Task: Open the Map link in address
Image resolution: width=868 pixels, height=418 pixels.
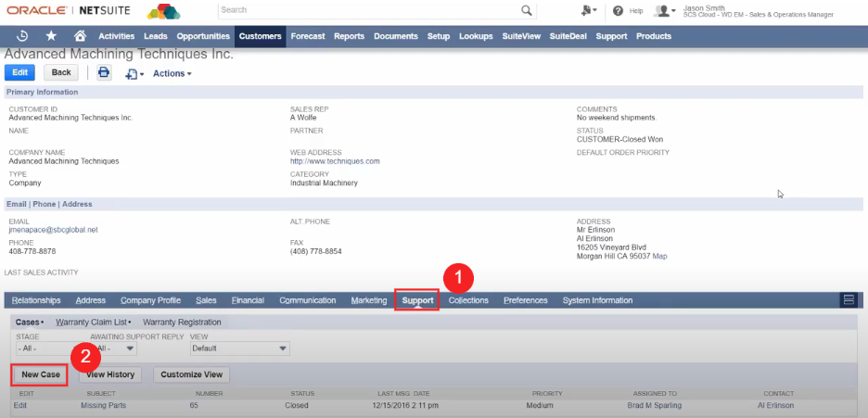Action: click(660, 257)
